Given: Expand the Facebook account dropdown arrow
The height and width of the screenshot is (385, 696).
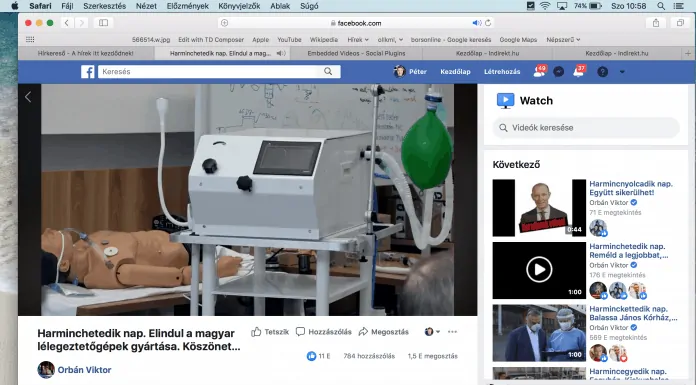Looking at the screenshot, I should (622, 71).
